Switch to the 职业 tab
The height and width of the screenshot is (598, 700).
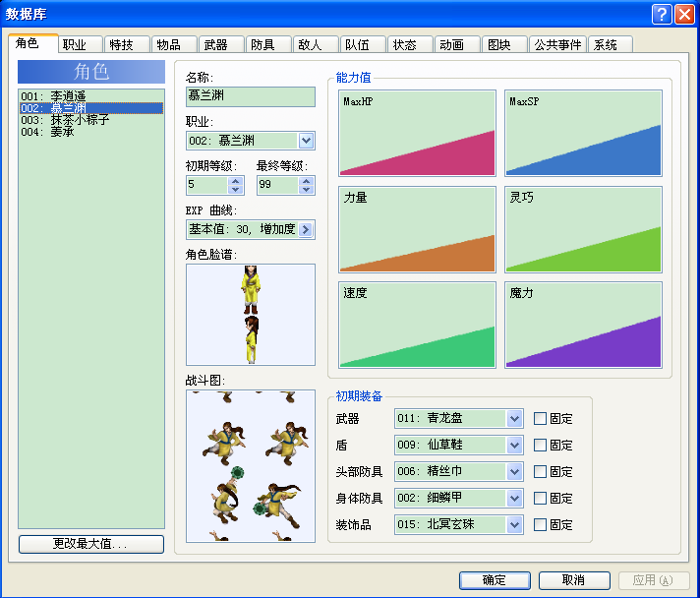point(81,44)
